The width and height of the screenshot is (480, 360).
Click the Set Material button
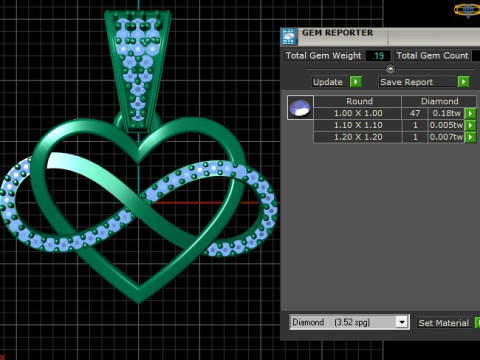click(x=444, y=323)
